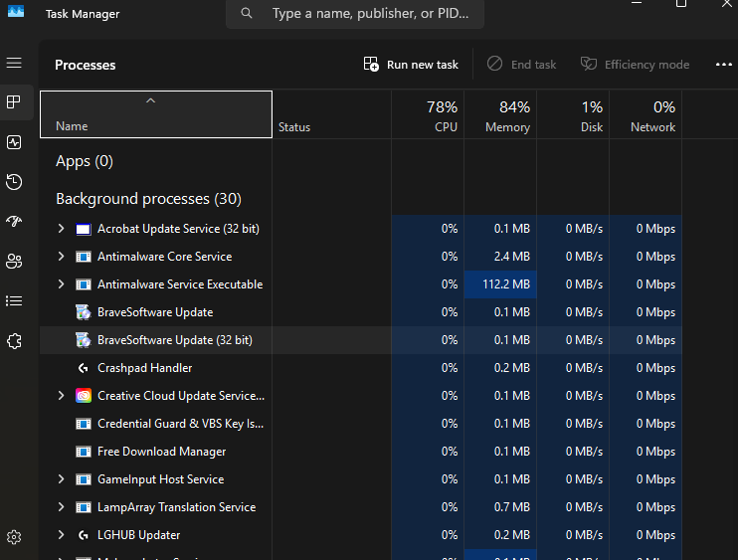Viewport: 738px width, 560px height.
Task: Open the hamburger navigation menu
Action: (14, 63)
